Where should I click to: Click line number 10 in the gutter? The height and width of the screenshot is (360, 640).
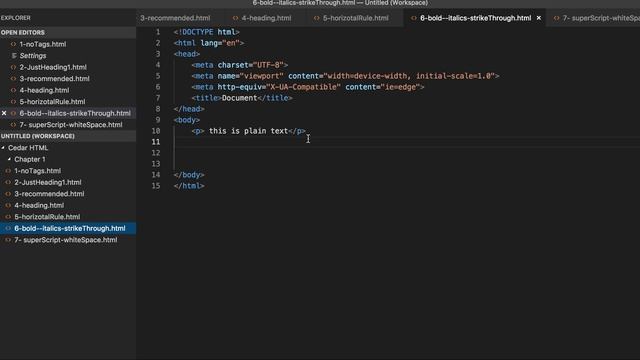(x=156, y=131)
